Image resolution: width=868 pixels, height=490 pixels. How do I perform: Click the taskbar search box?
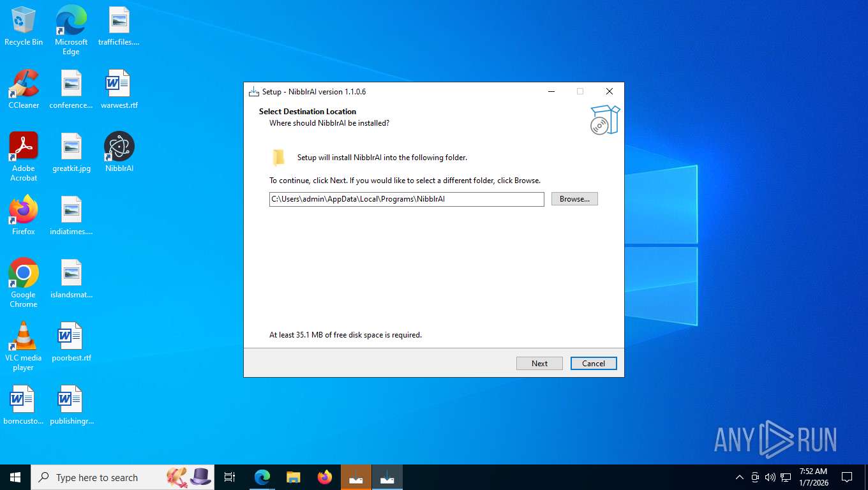click(123, 477)
